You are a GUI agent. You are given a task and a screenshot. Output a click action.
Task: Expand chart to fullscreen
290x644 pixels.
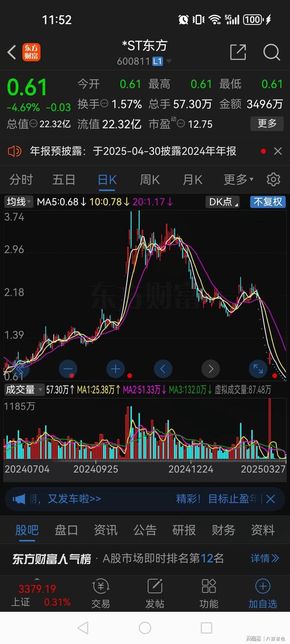pyautogui.click(x=258, y=369)
